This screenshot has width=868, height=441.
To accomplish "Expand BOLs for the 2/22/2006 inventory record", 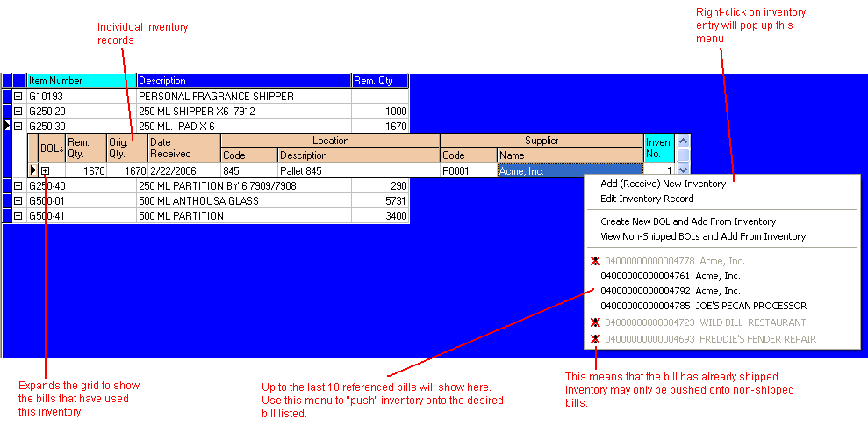I will 46,171.
